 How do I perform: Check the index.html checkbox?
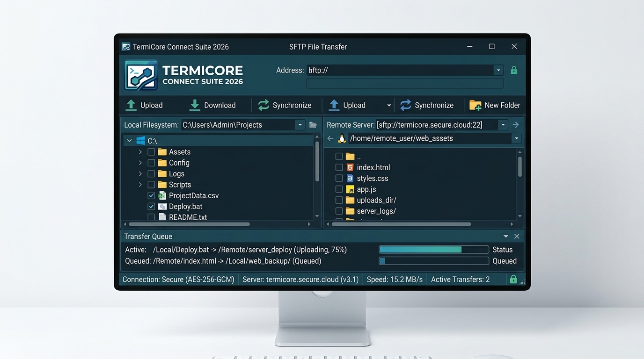click(x=339, y=167)
